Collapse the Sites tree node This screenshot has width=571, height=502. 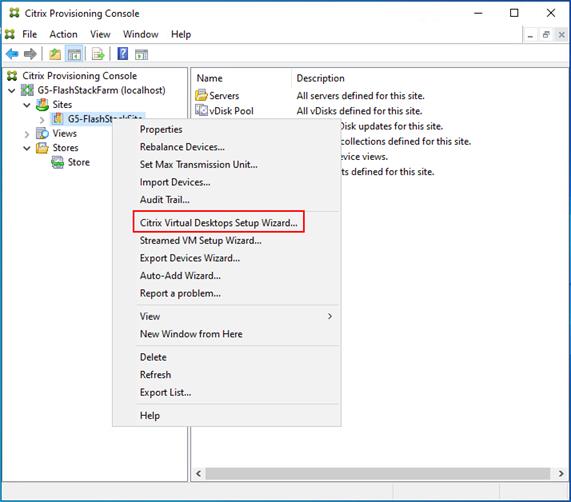(27, 105)
